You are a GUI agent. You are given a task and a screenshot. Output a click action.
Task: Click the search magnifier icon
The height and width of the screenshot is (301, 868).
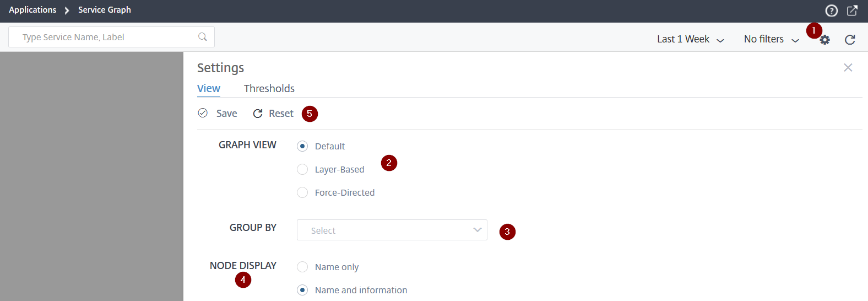(203, 37)
